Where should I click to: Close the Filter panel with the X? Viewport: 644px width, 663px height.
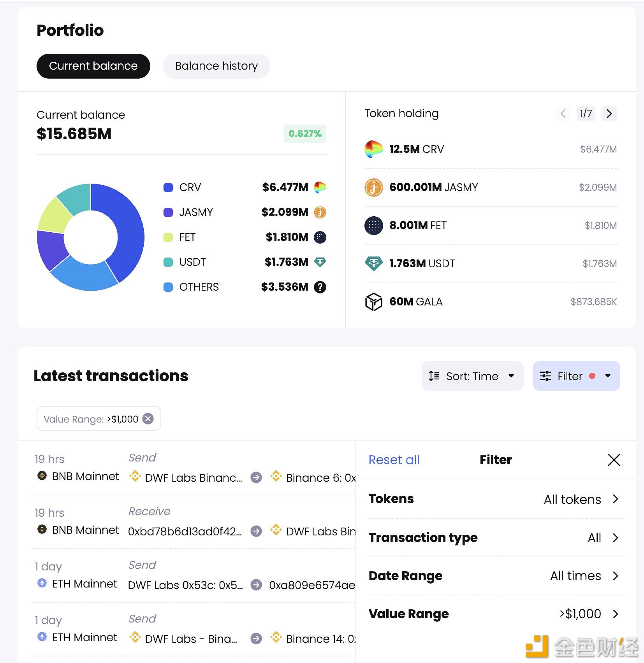click(x=614, y=460)
